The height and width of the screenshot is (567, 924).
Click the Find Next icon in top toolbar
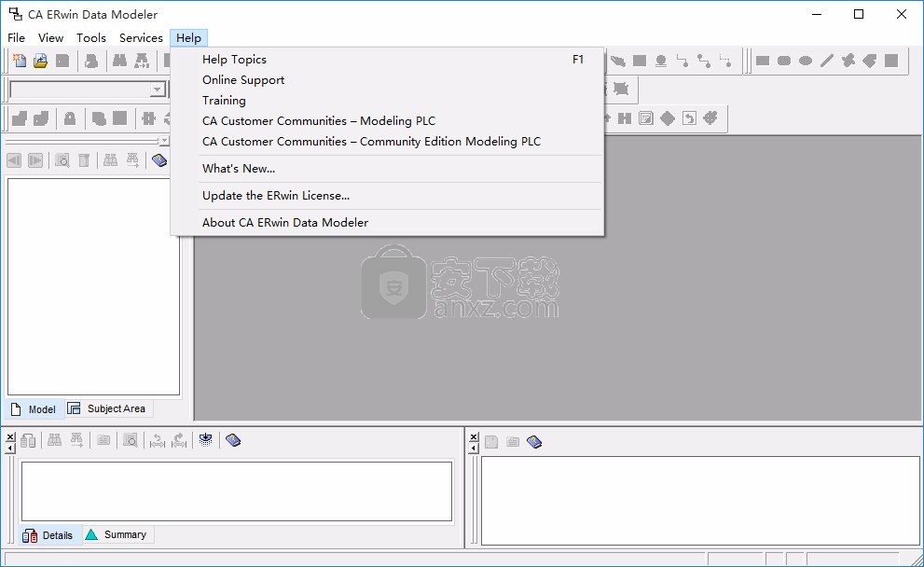tap(142, 61)
